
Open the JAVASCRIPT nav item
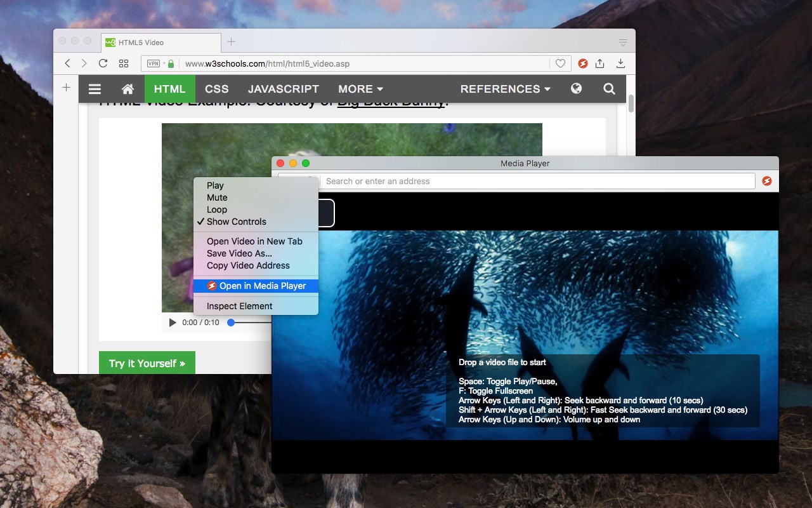click(284, 89)
